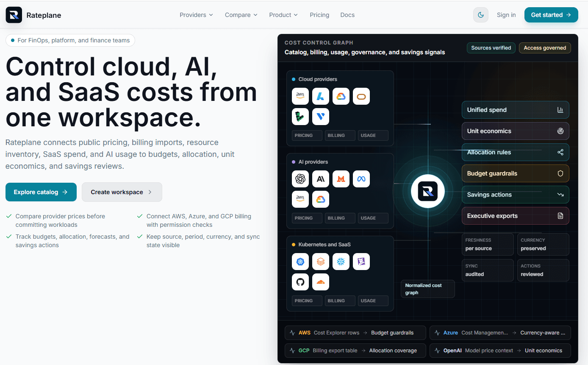Click the Access governed badge
Screen dimensions: 588x365
(x=545, y=48)
